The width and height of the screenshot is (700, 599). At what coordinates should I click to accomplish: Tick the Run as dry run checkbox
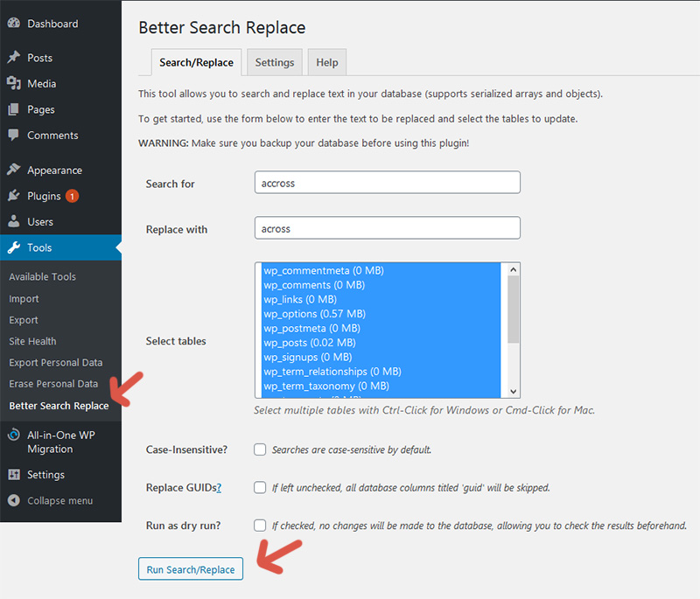[x=260, y=525]
